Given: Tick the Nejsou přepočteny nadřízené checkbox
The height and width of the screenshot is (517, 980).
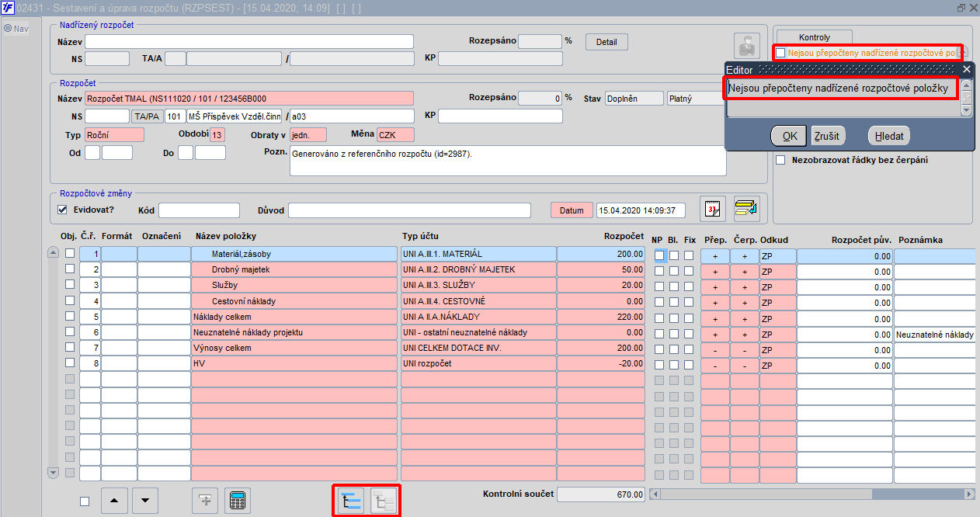Looking at the screenshot, I should (x=780, y=53).
